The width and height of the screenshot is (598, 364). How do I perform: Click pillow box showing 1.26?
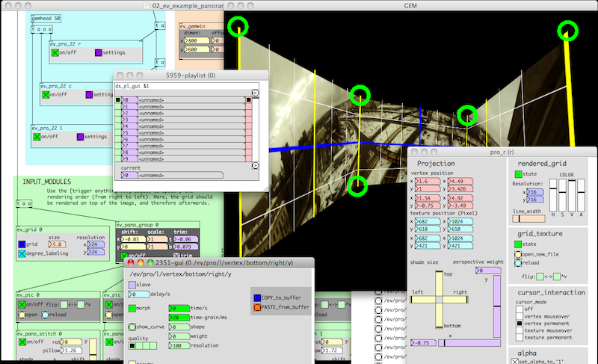point(71,351)
